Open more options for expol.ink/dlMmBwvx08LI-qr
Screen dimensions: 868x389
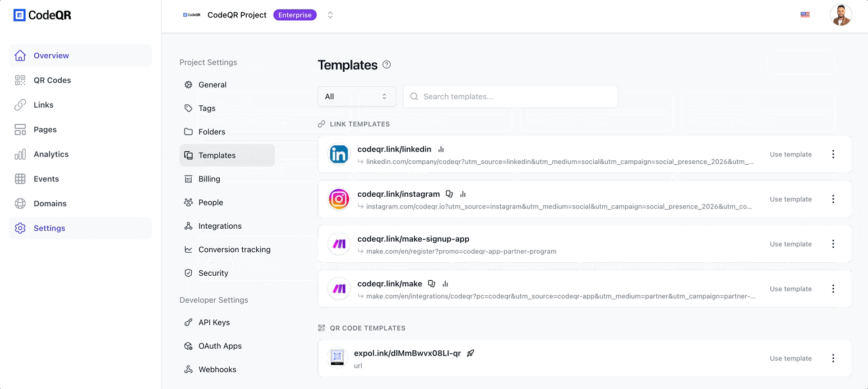click(833, 358)
